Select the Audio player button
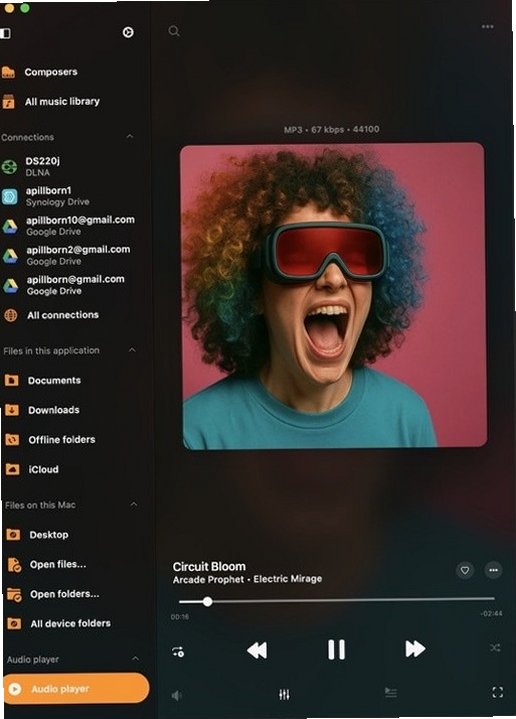The height and width of the screenshot is (719, 516). [76, 688]
